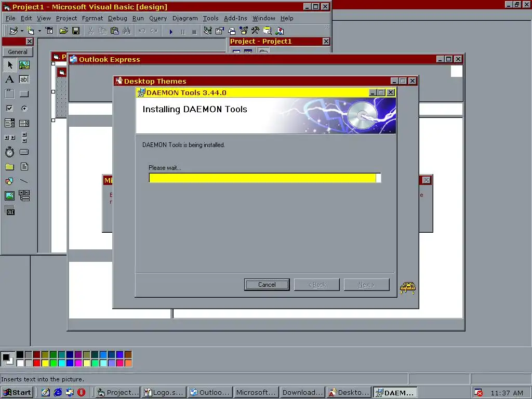Click the installer progress bar

[x=265, y=178]
